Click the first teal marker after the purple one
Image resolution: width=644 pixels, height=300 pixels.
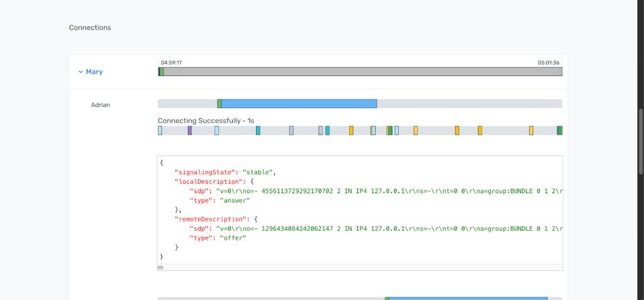click(x=258, y=131)
